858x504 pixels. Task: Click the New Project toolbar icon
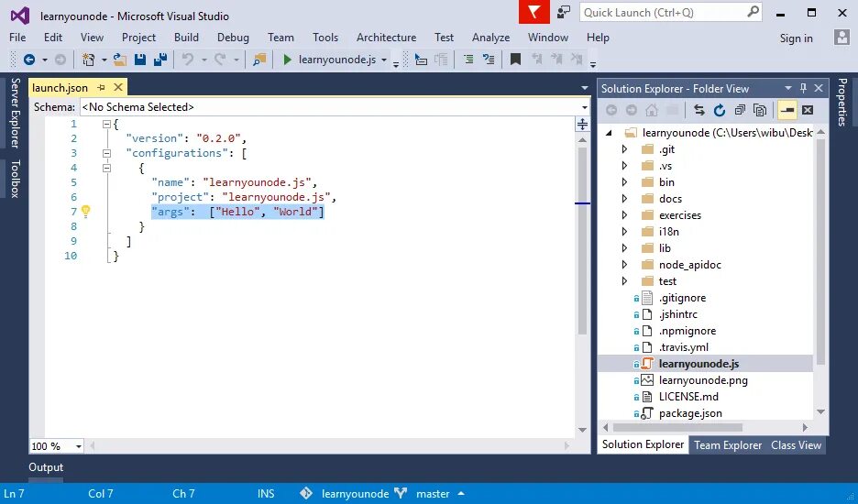(x=88, y=60)
